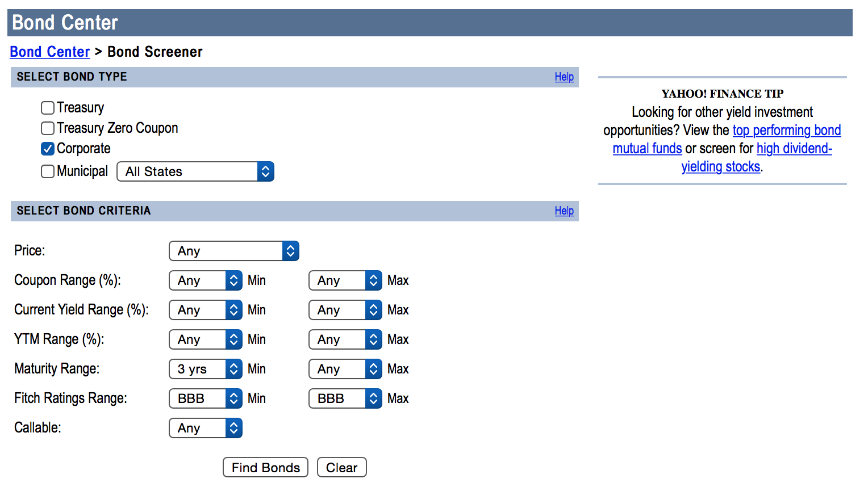Image resolution: width=868 pixels, height=504 pixels.
Task: Click the Clear button
Action: pyautogui.click(x=341, y=468)
